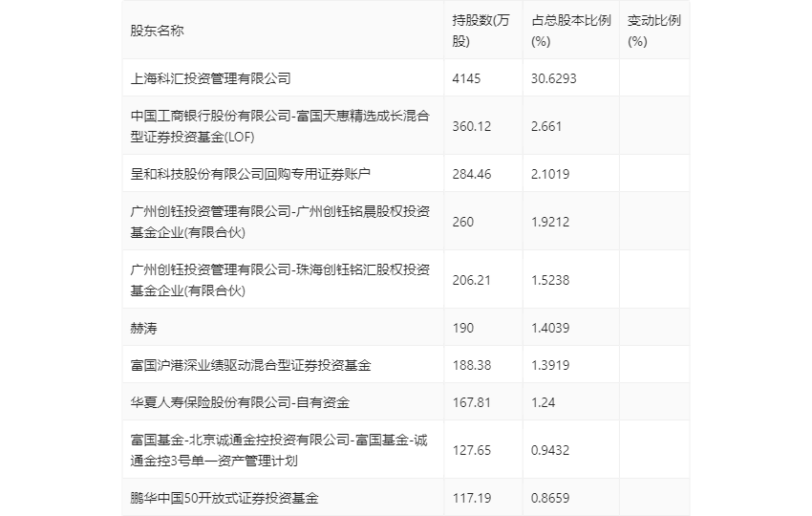Click the 188.38 shares value
Screen dimensions: 812x516
(471, 365)
